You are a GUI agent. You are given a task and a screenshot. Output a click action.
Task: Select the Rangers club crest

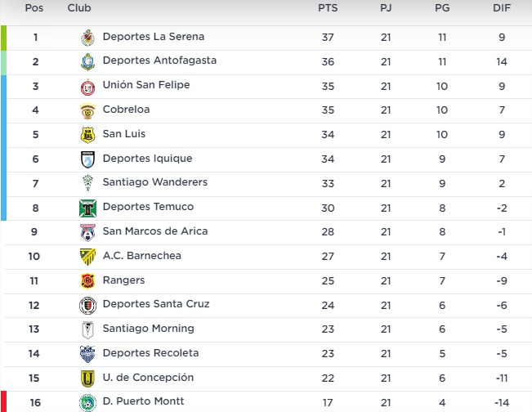pos(88,281)
